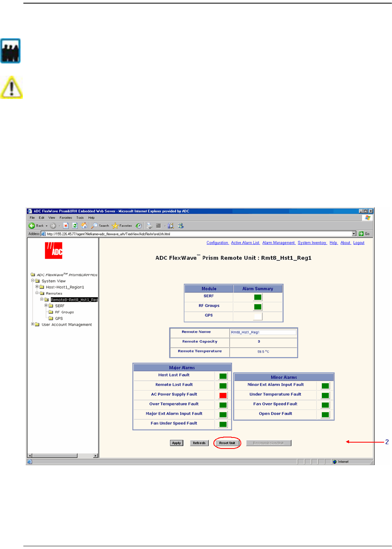The width and height of the screenshot is (392, 549).
Task: Click the GPS alarm summary white indicator
Action: pyautogui.click(x=258, y=316)
